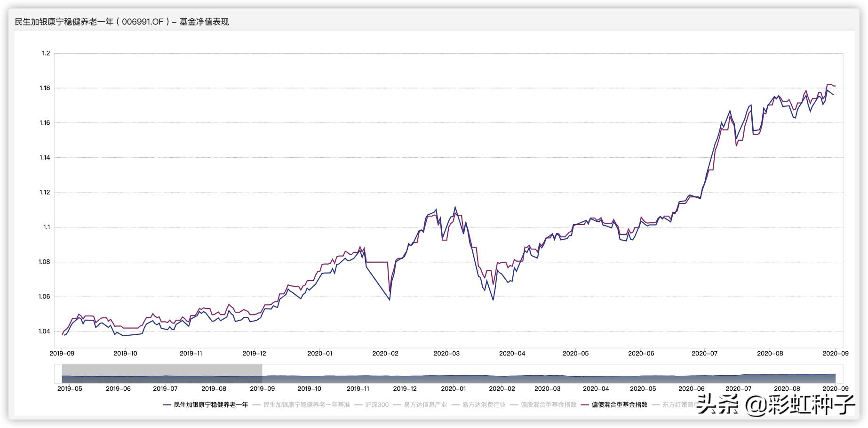The height and width of the screenshot is (428, 868).
Task: Show the 易方达消费行业 series via legend label
Action: pyautogui.click(x=484, y=405)
